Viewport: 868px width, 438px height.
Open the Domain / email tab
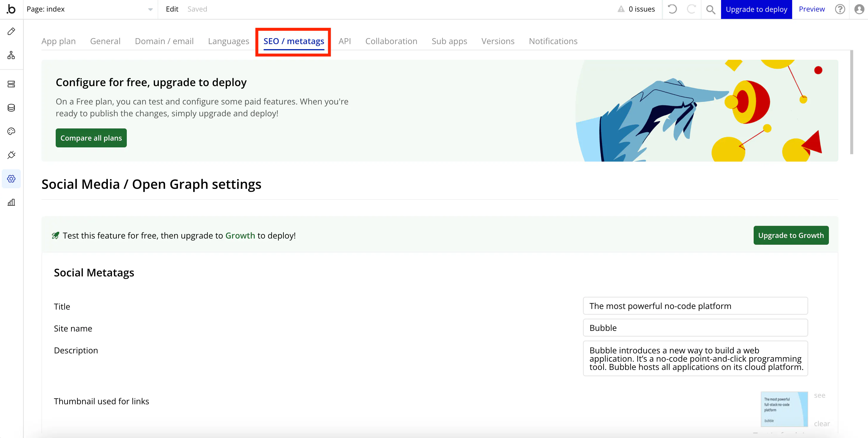[164, 41]
